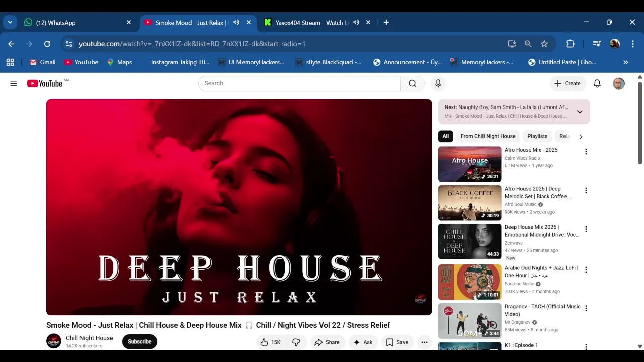Save the video to a playlist
Screen dimensions: 644x362
(397, 342)
